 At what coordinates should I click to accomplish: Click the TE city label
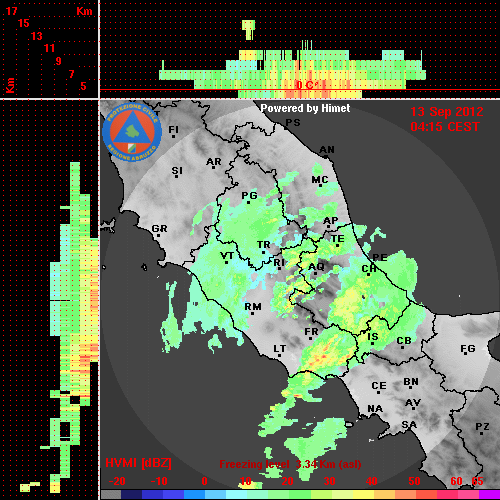[337, 239]
